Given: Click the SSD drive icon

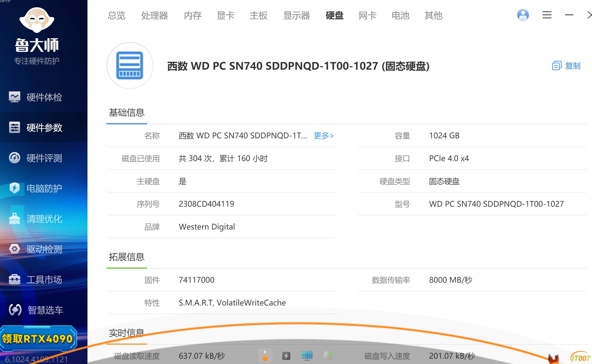Looking at the screenshot, I should point(130,66).
